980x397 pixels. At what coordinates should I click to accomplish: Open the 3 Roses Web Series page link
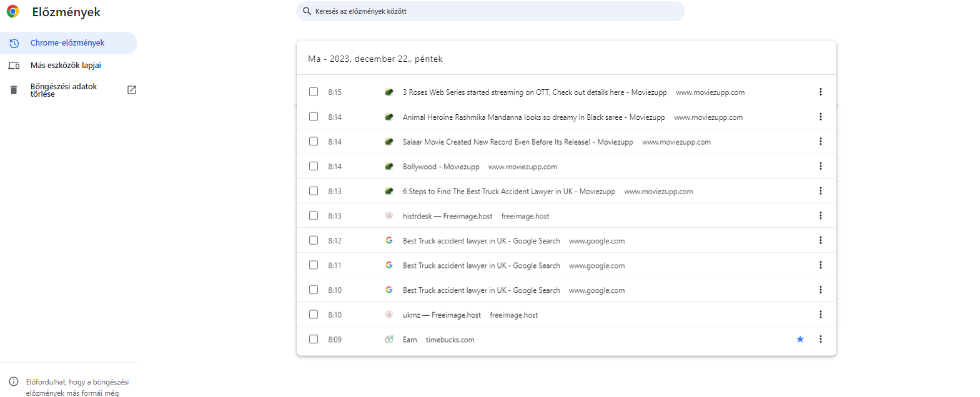535,92
